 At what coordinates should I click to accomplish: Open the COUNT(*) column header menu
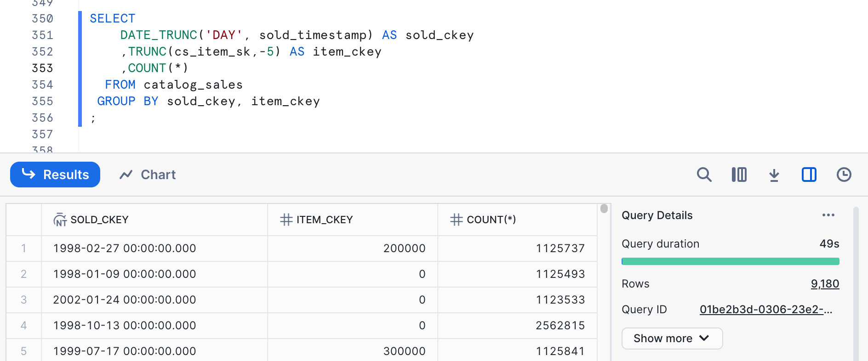click(x=491, y=220)
